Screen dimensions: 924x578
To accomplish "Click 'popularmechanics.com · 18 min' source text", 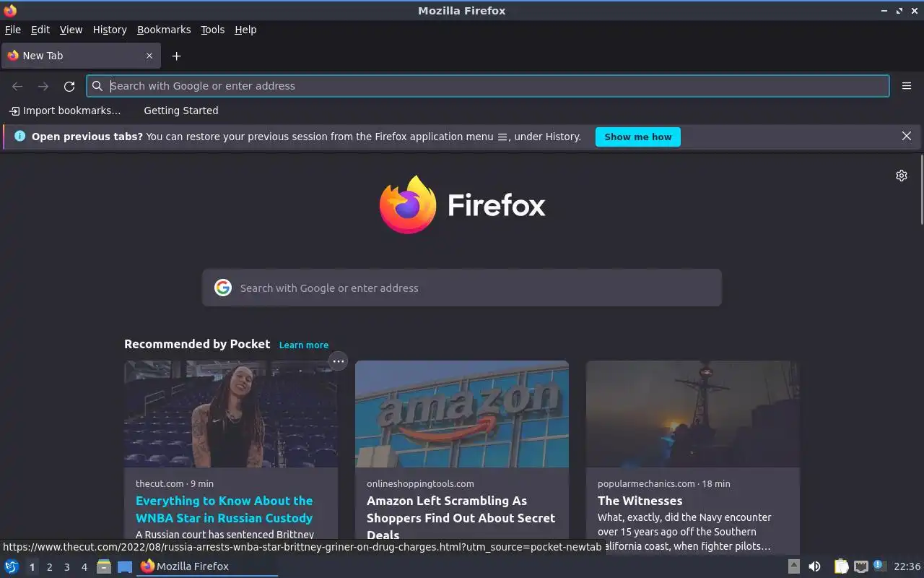I will [663, 483].
